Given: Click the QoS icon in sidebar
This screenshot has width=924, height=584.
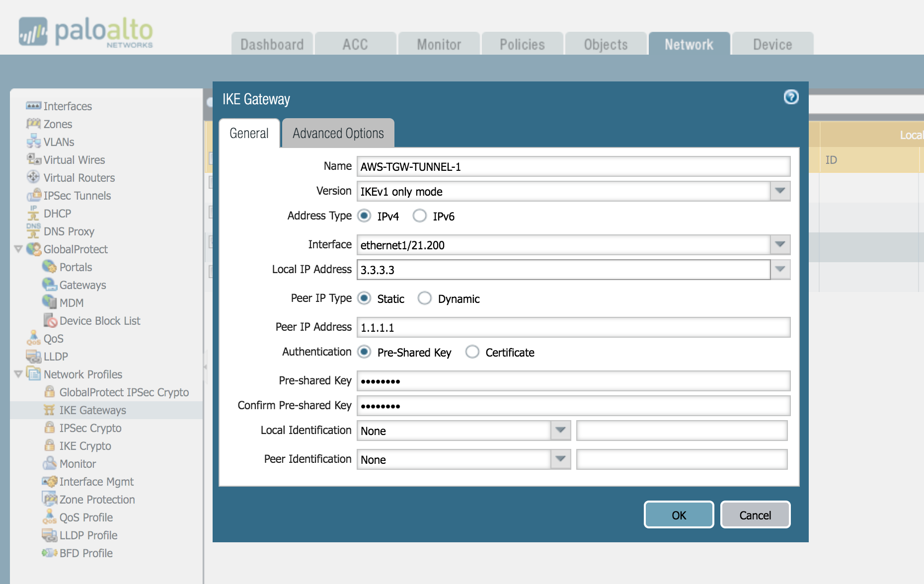Looking at the screenshot, I should click(x=33, y=338).
